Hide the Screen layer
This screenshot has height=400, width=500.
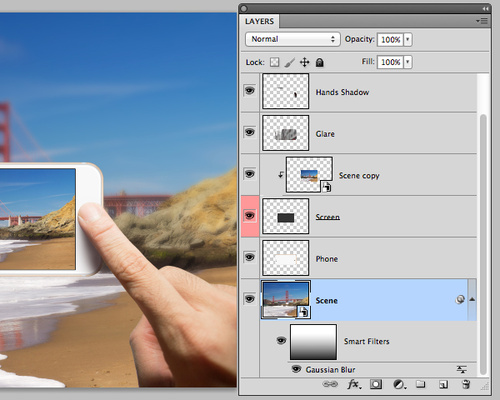[250, 216]
